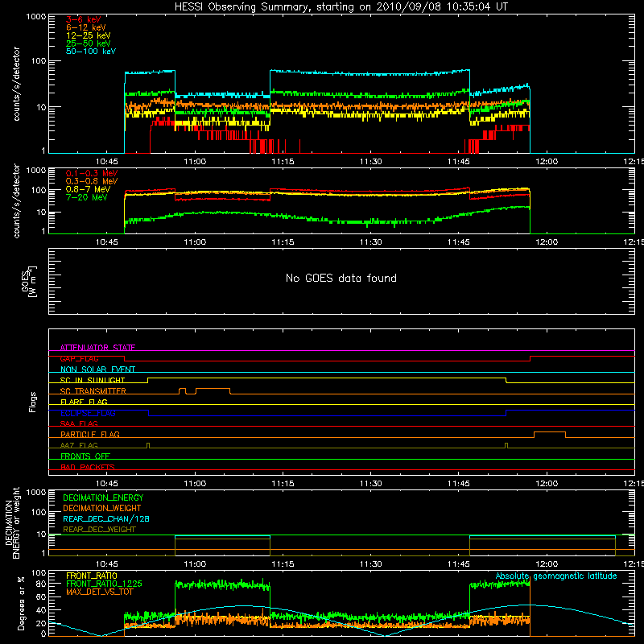The image size is (644, 644).
Task: Select the ATTENUATOR_STATE flag label
Action: (97, 348)
